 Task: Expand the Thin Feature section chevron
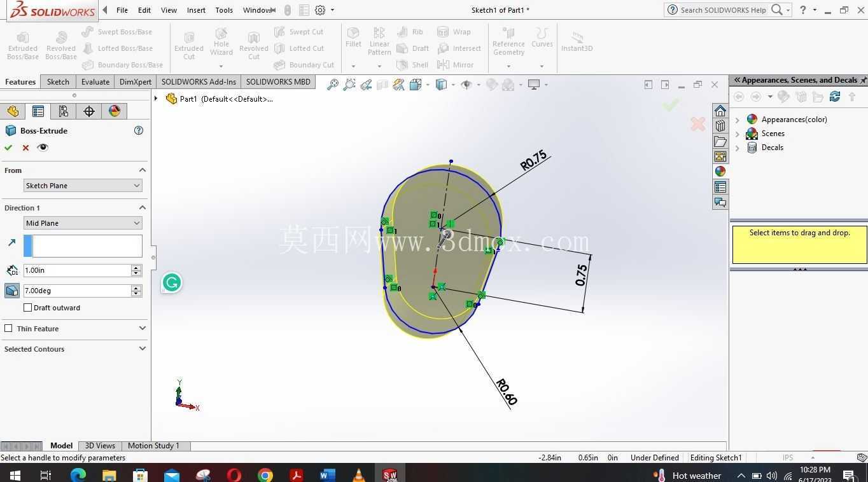pyautogui.click(x=142, y=329)
